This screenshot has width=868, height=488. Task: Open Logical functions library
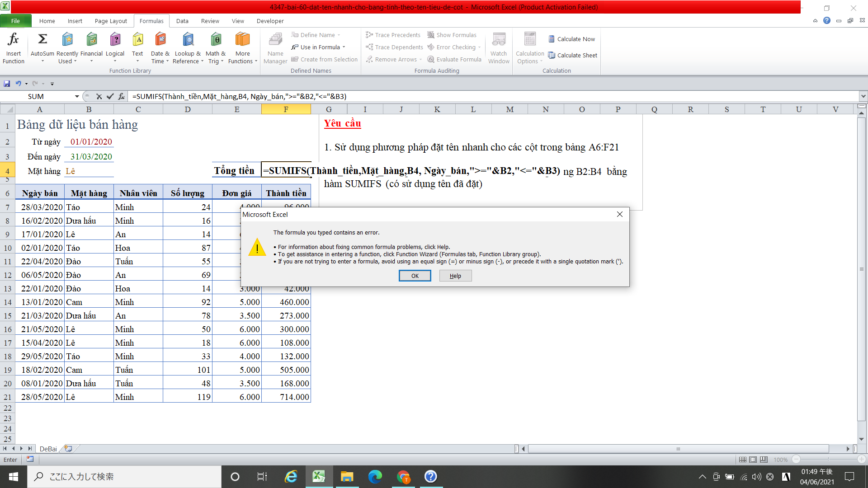click(115, 48)
